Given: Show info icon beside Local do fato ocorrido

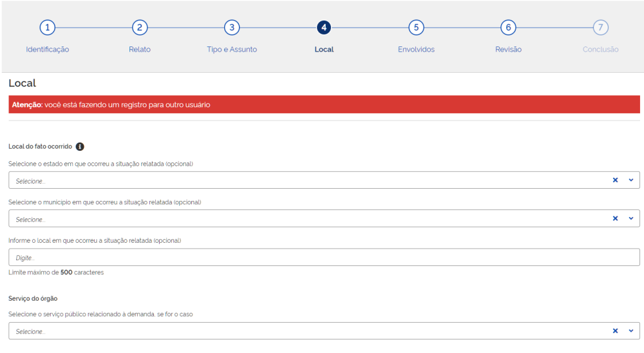Looking at the screenshot, I should (x=80, y=147).
